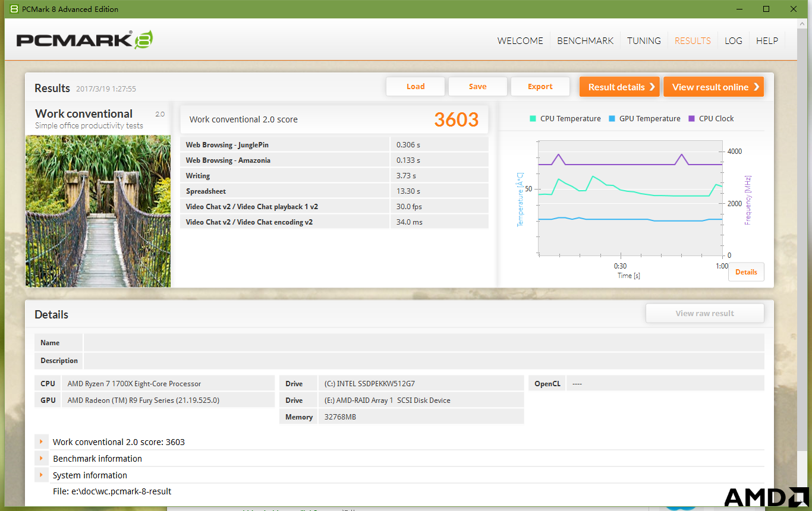Viewport: 812px width, 511px height.
Task: Close the PCMark 8 window
Action: 794,9
